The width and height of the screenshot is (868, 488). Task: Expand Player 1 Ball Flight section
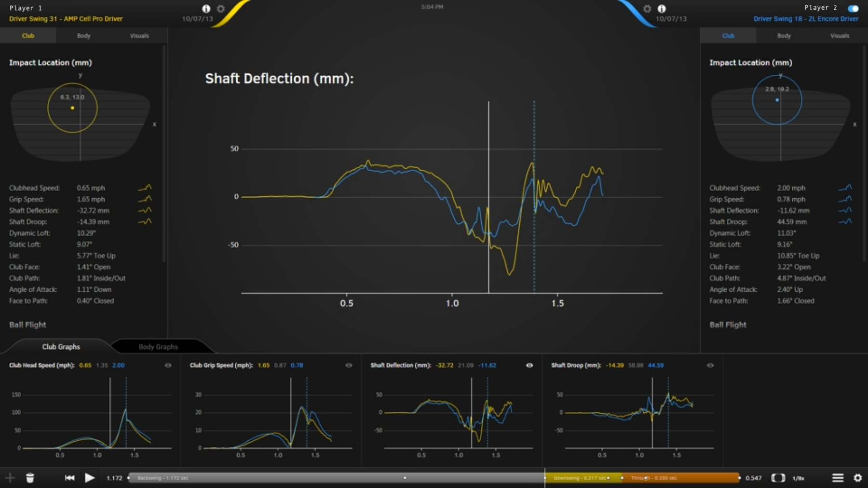(28, 325)
